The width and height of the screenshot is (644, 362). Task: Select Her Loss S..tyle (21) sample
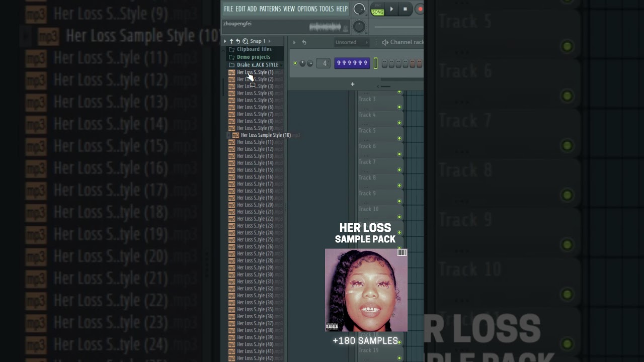(255, 212)
